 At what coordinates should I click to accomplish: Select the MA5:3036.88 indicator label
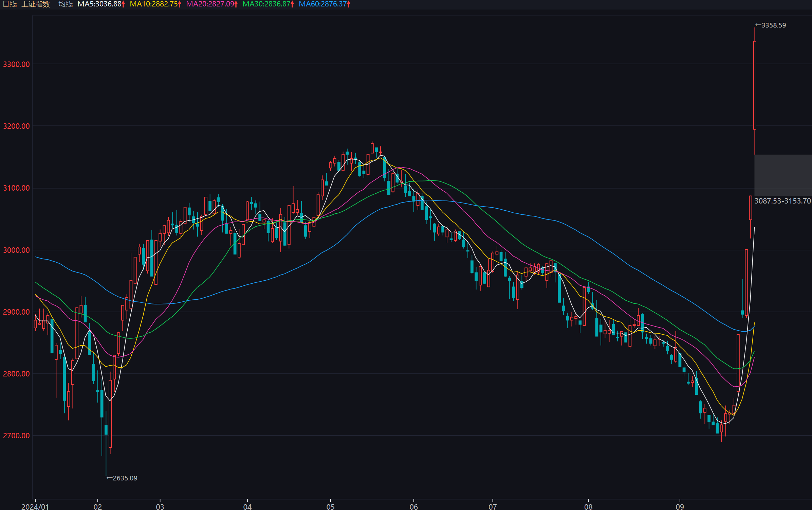(99, 4)
